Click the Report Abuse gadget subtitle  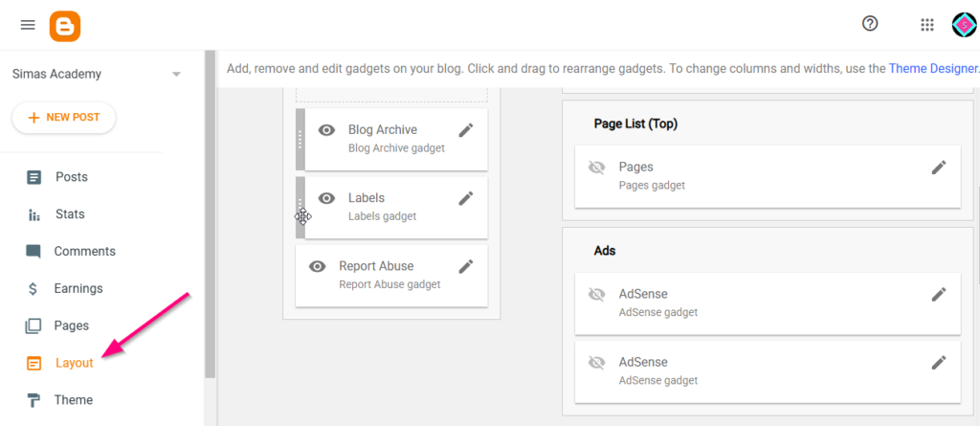tap(390, 284)
